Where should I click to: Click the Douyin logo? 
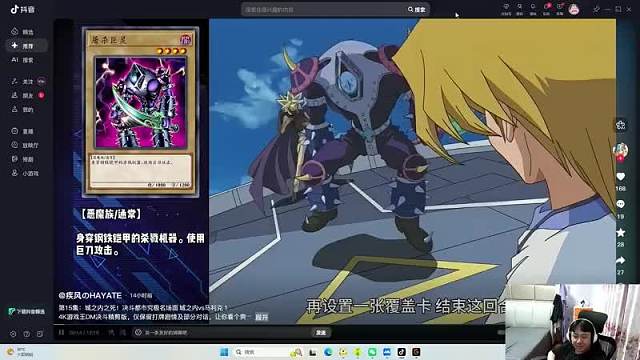[22, 9]
